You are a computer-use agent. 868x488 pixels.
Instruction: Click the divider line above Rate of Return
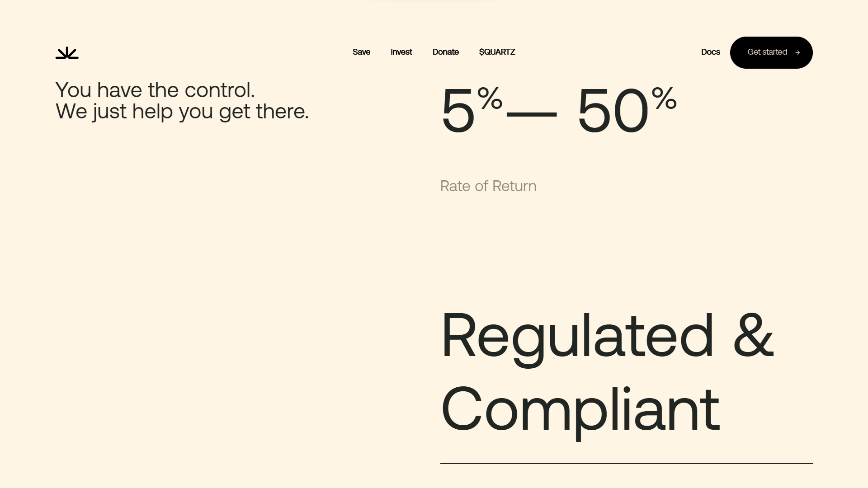tap(627, 166)
